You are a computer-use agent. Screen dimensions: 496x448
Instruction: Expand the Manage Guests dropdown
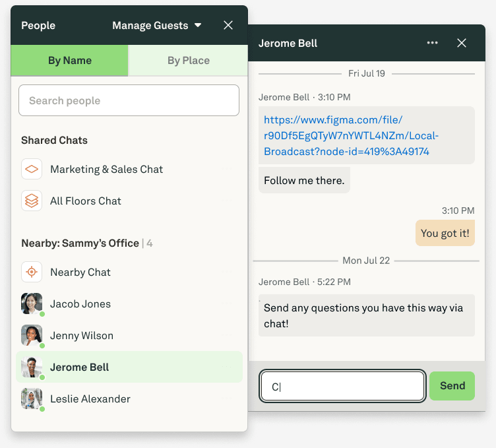click(x=156, y=25)
